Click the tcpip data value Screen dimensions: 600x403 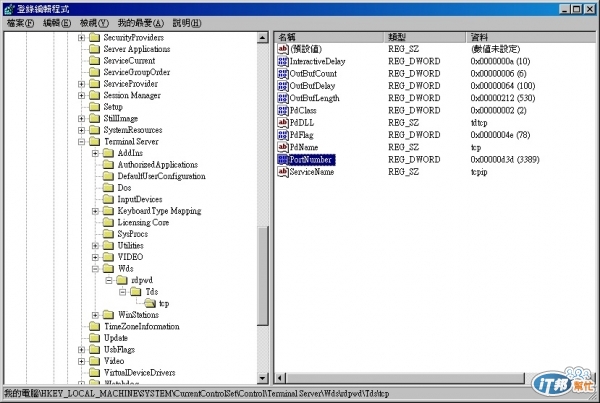coord(479,172)
